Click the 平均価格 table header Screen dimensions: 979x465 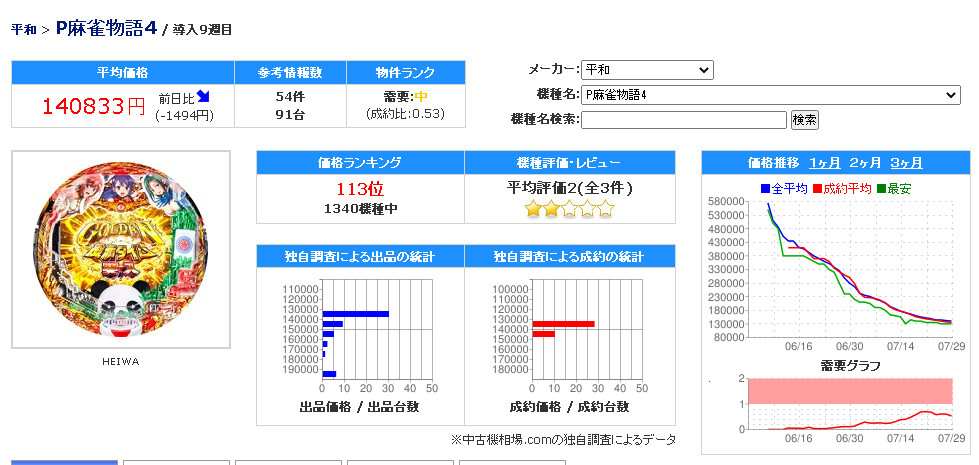point(123,72)
